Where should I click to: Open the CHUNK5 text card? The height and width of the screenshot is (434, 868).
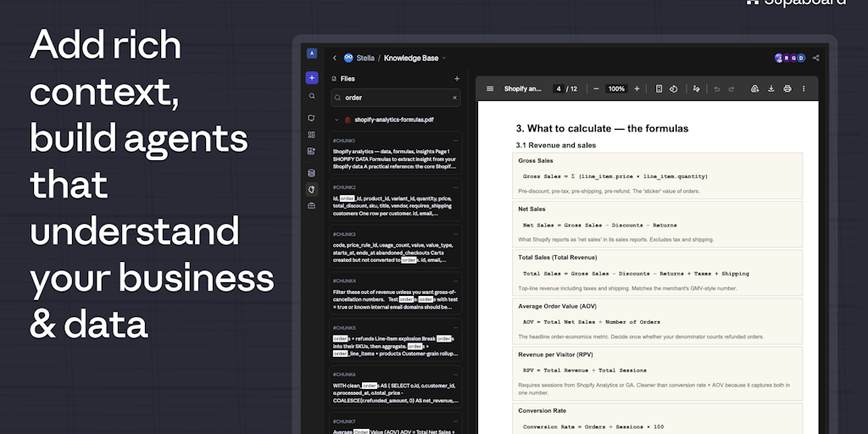point(395,340)
